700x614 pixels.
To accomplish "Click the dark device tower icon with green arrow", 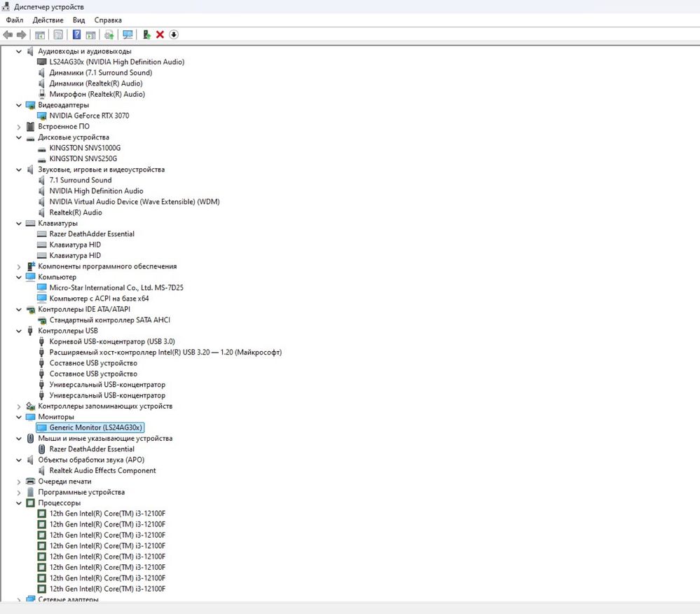I will 146,34.
